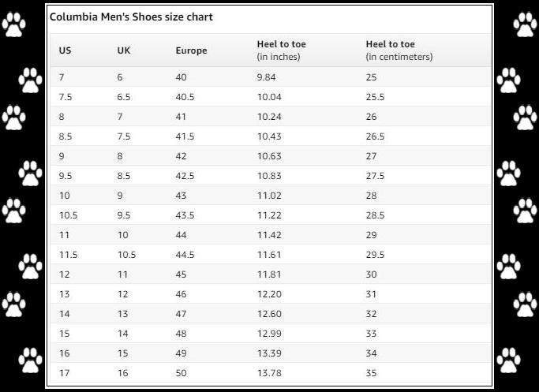Click the "Columbia Men's Shoes size chart" title

coord(131,17)
